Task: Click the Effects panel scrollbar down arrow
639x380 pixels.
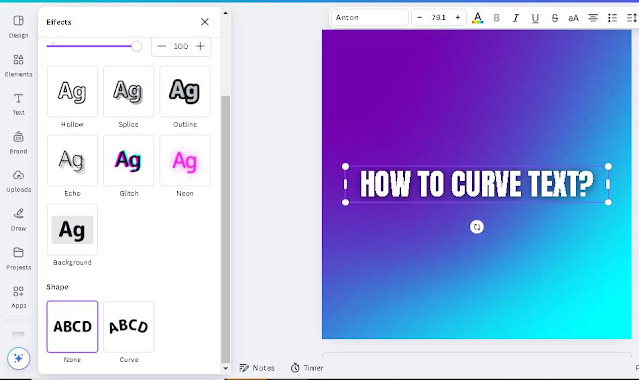Action: click(x=225, y=368)
